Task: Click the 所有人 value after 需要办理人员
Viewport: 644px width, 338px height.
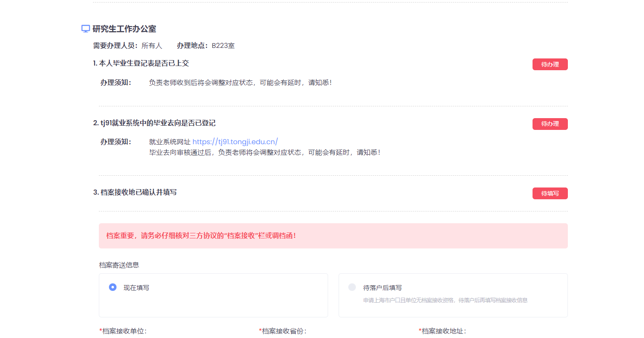Action: 151,45
